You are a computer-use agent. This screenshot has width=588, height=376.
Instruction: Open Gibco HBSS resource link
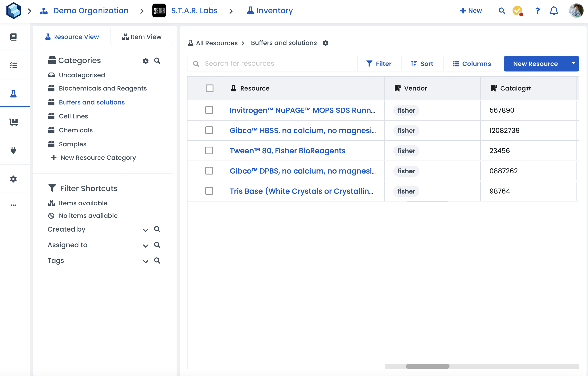click(x=302, y=130)
